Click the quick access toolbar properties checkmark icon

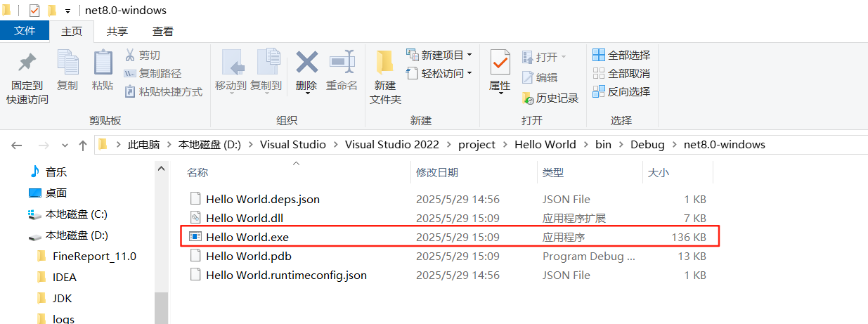point(34,11)
